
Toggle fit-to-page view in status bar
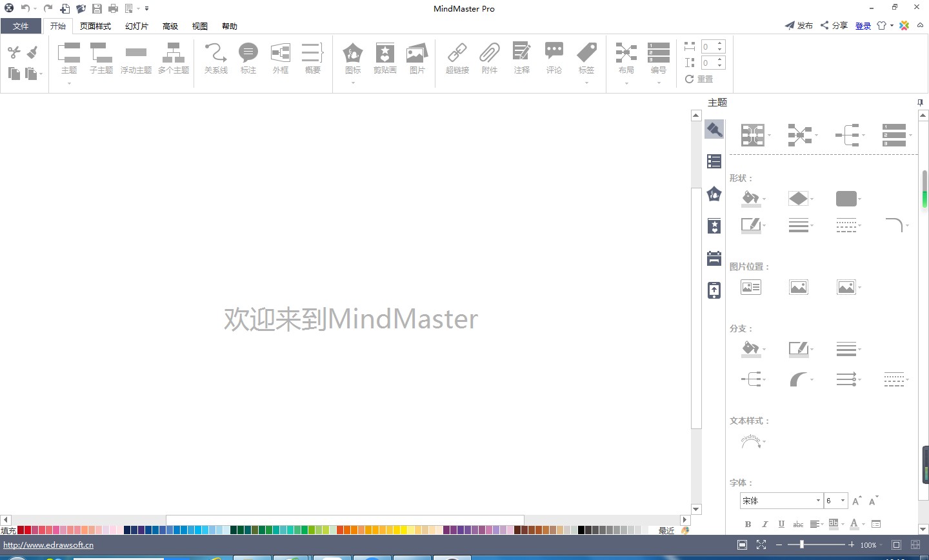[x=743, y=545]
